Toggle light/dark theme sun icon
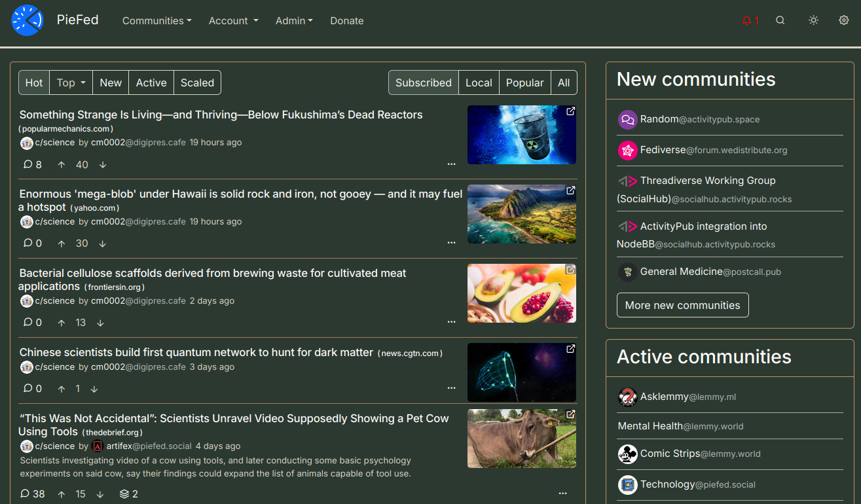 (x=813, y=20)
